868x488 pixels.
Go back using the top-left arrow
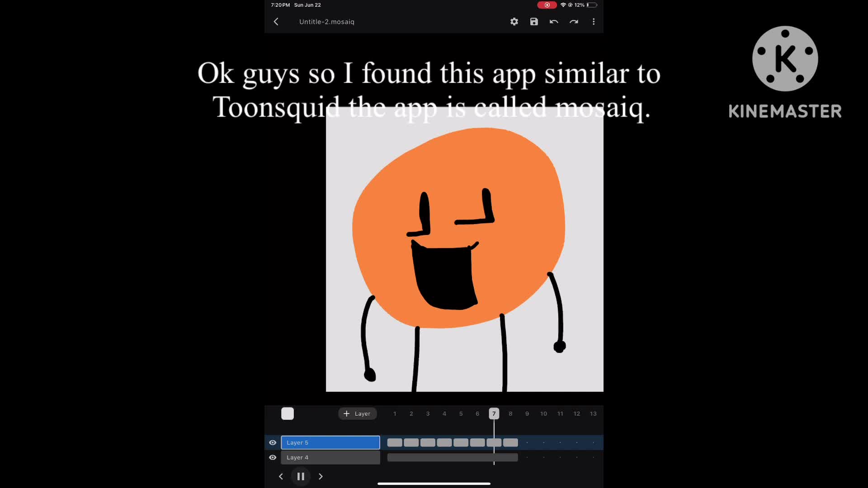point(276,22)
